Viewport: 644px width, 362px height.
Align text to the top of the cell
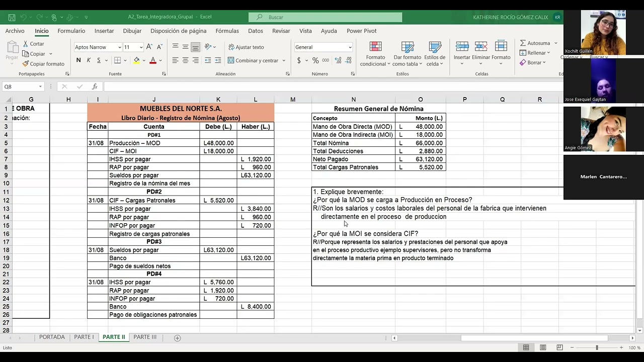tap(175, 47)
